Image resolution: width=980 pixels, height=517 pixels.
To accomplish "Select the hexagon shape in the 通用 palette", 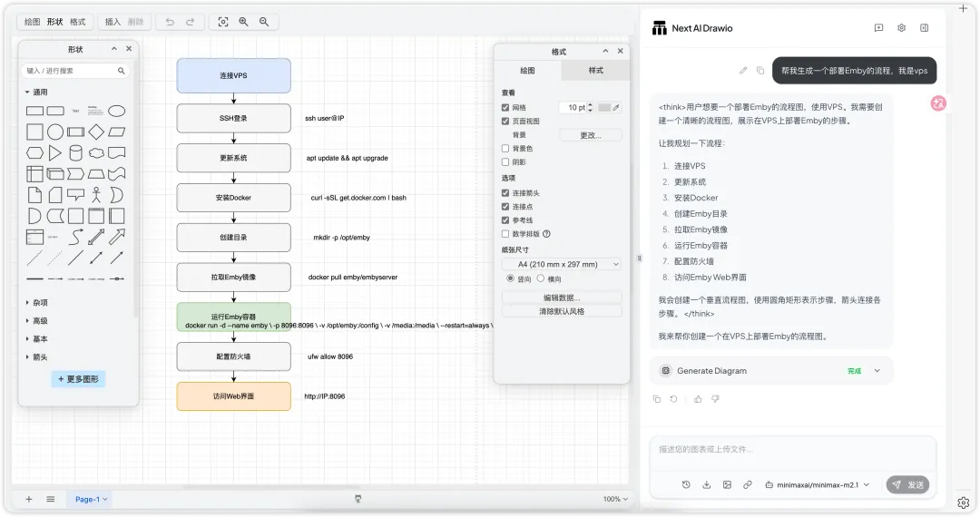I will pos(35,153).
